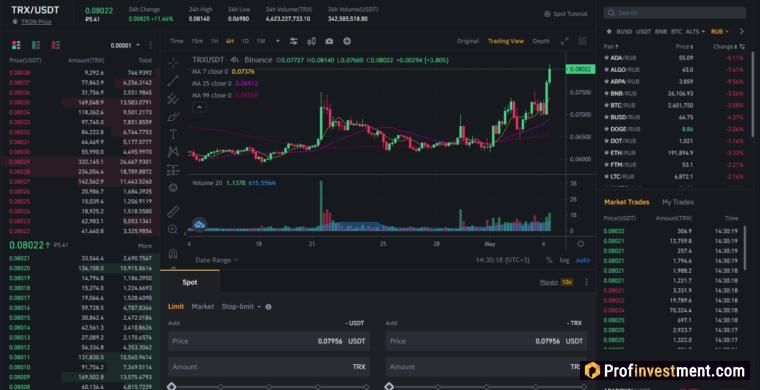Image resolution: width=760 pixels, height=390 pixels.
Task: Open the Date Range dropdown
Action: click(x=217, y=260)
